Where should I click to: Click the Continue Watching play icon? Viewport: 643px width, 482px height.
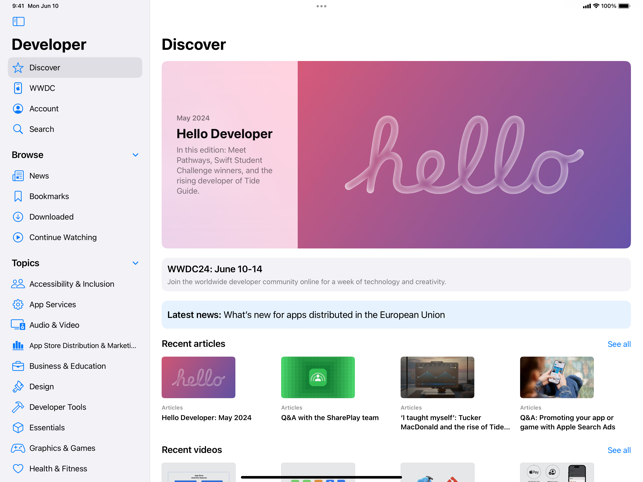coord(18,238)
